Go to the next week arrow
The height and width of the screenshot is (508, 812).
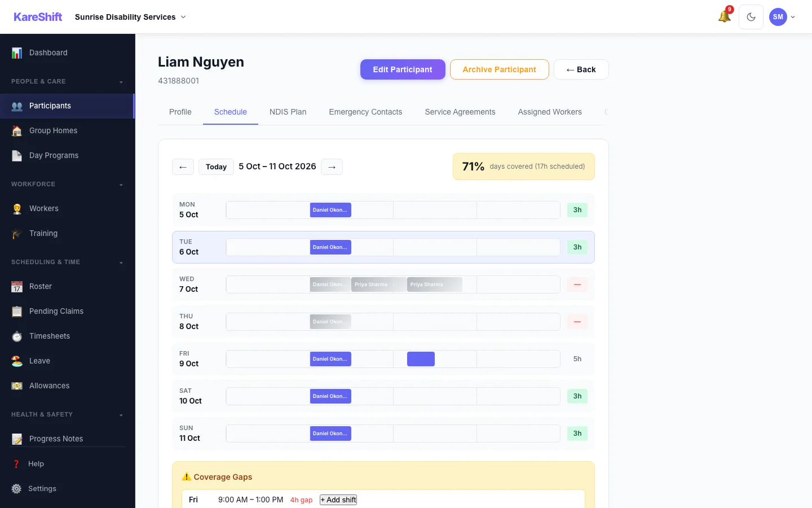pyautogui.click(x=332, y=167)
